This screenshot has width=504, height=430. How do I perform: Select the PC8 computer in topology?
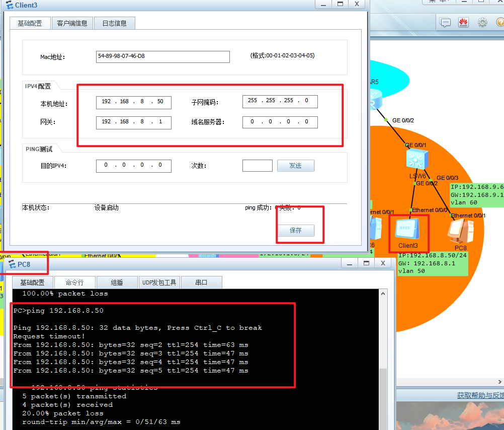[x=460, y=233]
